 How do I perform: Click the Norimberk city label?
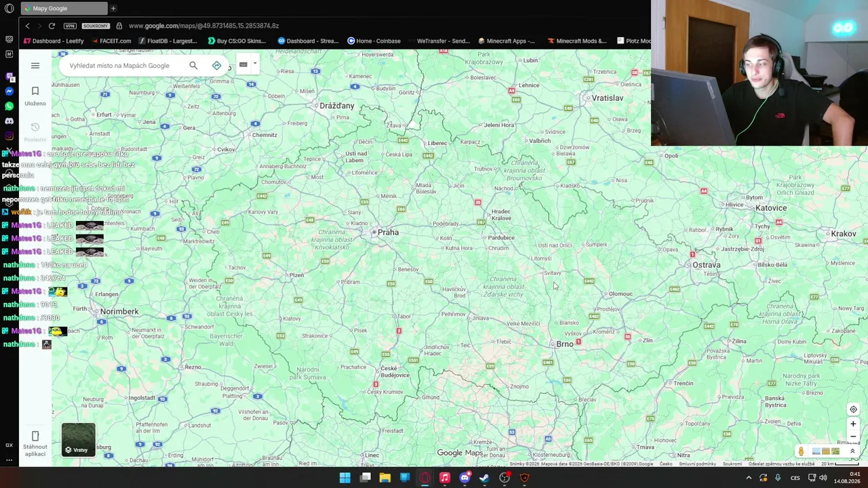119,311
